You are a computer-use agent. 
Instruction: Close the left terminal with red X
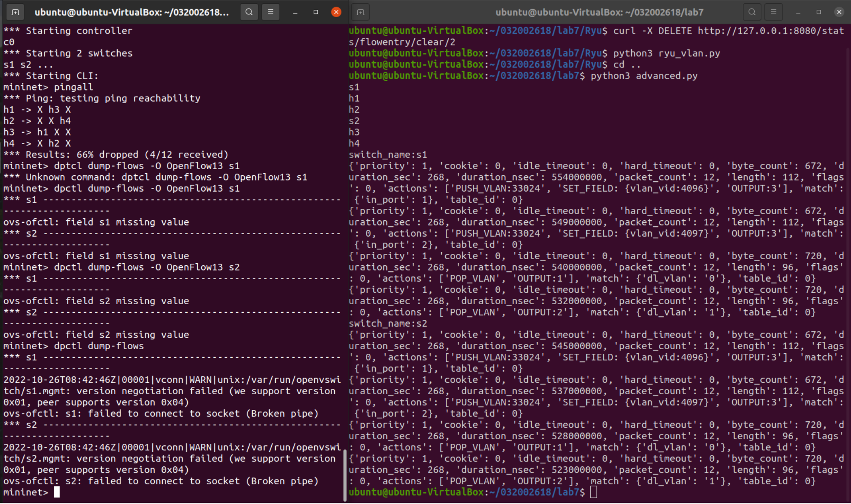tap(336, 12)
